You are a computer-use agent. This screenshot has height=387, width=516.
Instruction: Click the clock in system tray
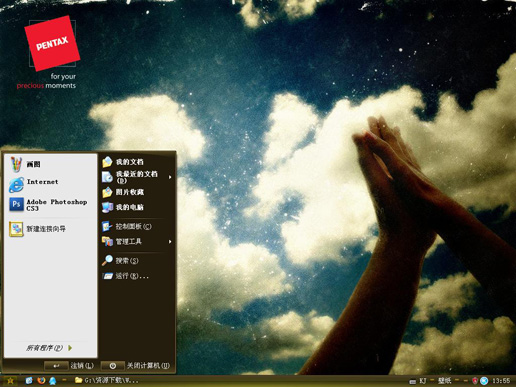pos(501,381)
